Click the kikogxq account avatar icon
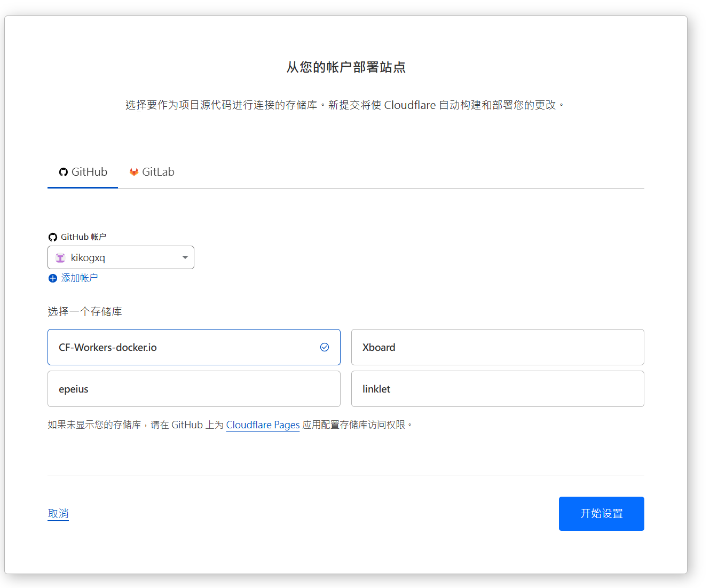The height and width of the screenshot is (588, 710). pyautogui.click(x=60, y=258)
